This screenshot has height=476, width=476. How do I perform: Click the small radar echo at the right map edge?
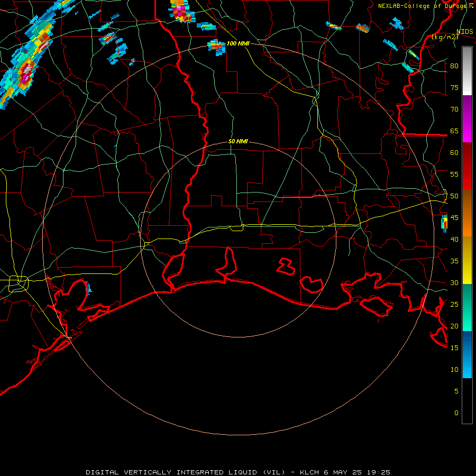point(444,224)
